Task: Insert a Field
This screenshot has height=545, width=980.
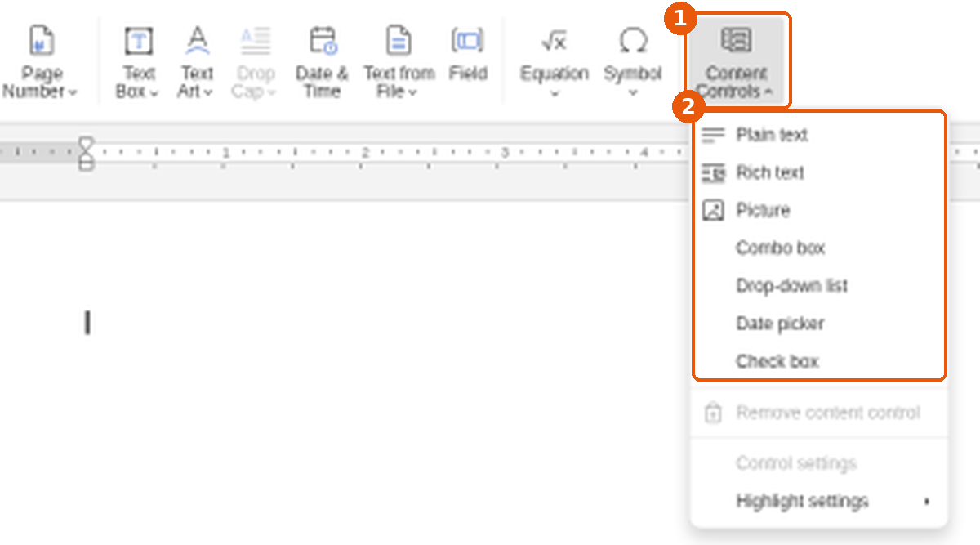Action: [468, 54]
